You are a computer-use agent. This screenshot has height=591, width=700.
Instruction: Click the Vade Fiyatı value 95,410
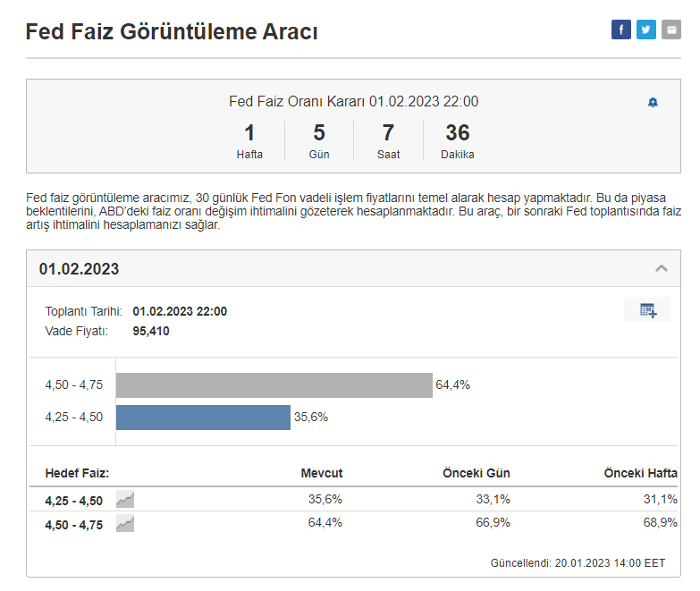click(151, 331)
